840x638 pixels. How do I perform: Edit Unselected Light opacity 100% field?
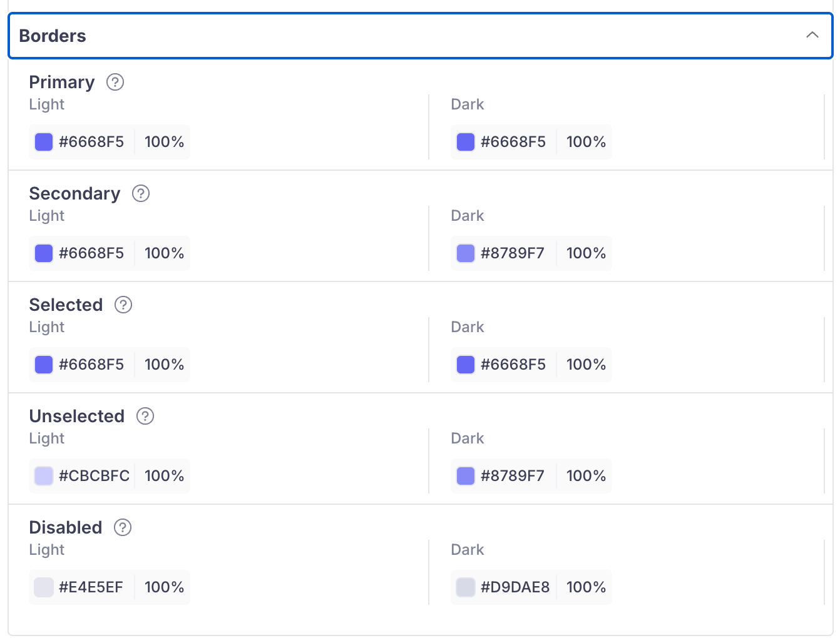point(164,476)
